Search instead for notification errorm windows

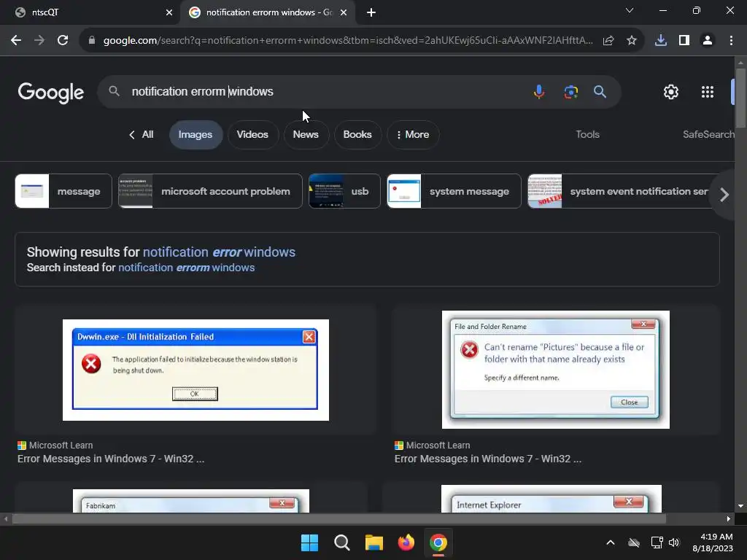[186, 268]
